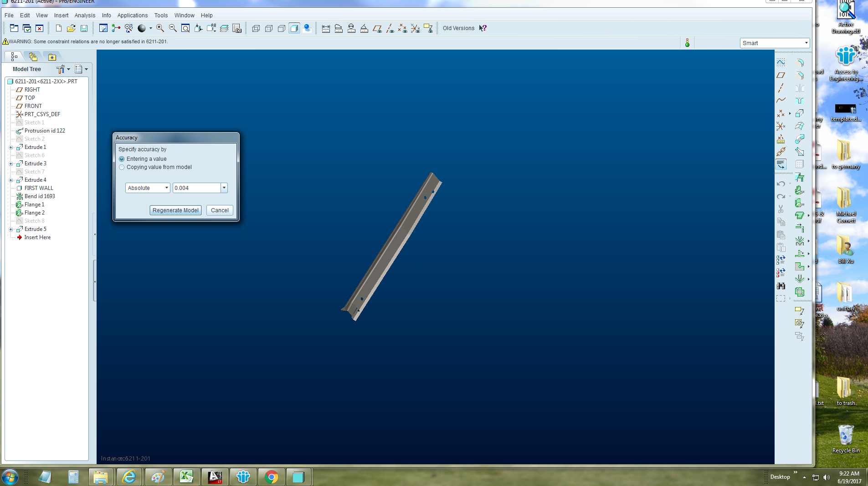Viewport: 868px width, 486px height.
Task: Click the Extrude tool icon
Action: pyautogui.click(x=800, y=113)
